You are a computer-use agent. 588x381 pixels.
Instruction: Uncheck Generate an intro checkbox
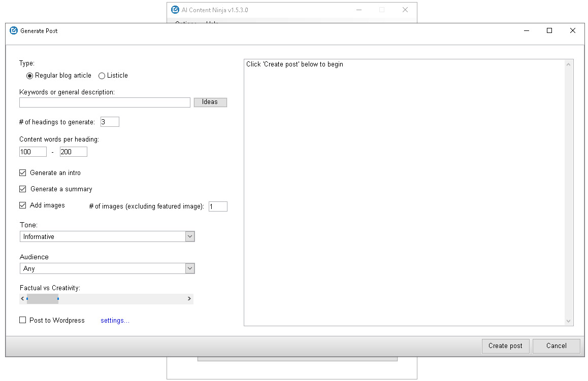[x=23, y=172]
